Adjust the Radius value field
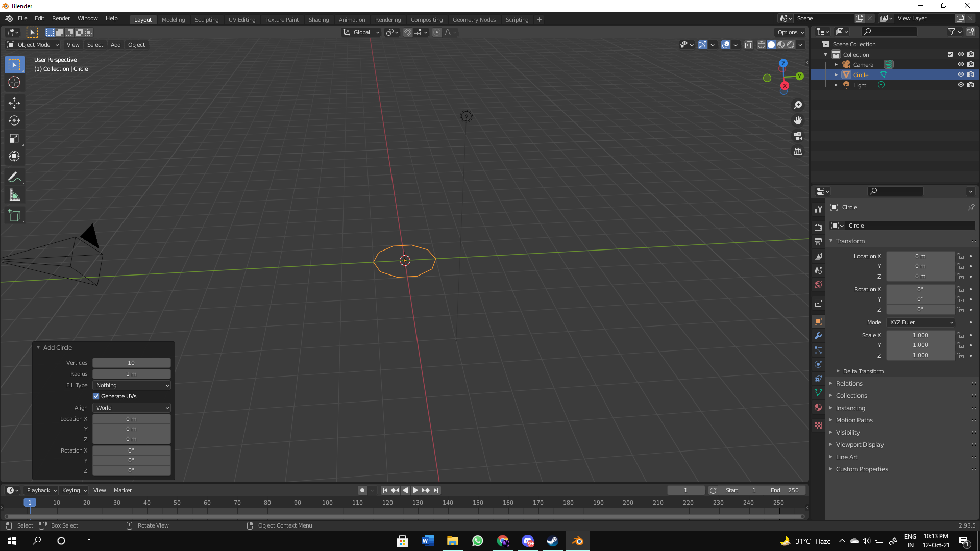The image size is (980, 551). pyautogui.click(x=132, y=374)
